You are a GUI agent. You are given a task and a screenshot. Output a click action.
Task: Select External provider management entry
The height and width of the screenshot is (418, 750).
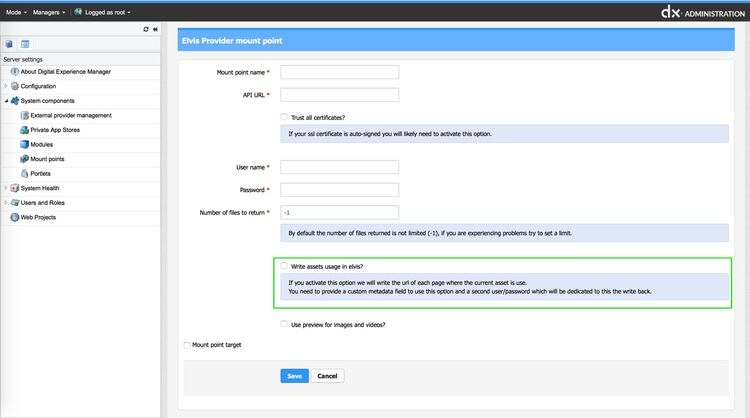point(71,115)
